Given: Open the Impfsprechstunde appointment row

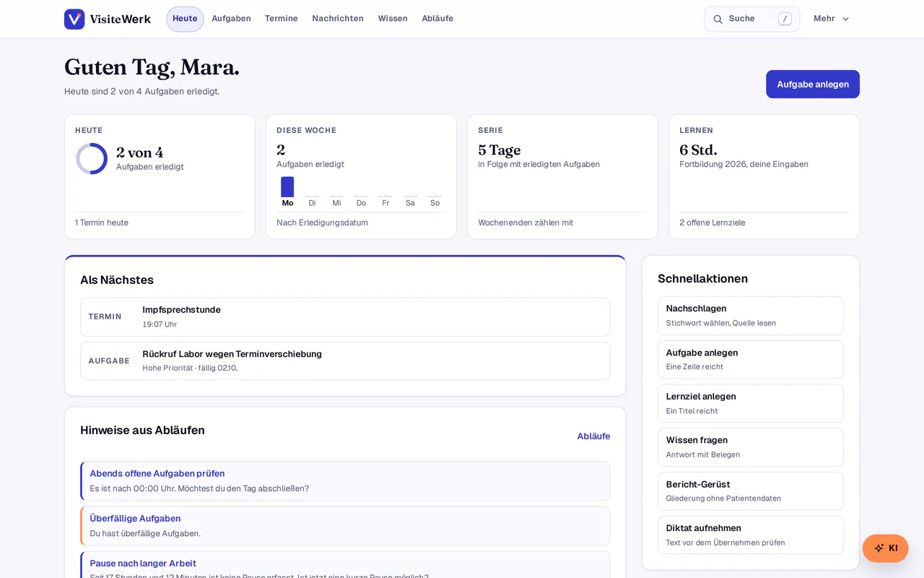Looking at the screenshot, I should coord(345,316).
